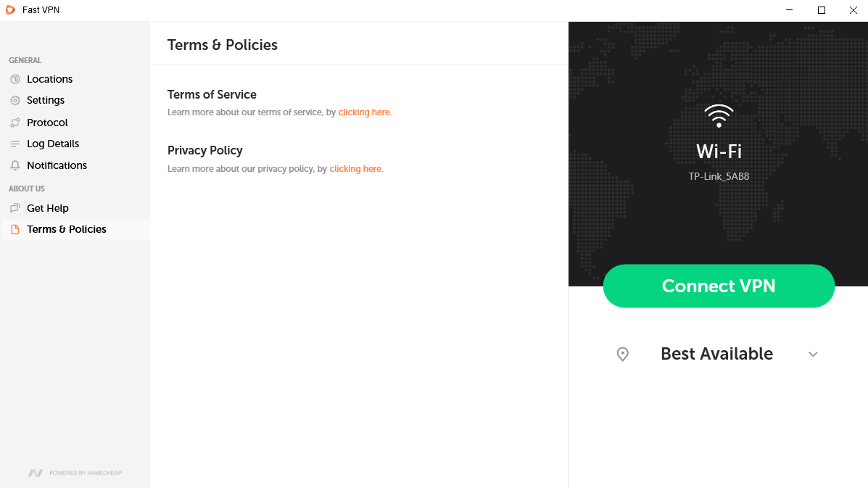
Task: Open Privacy Policy clicking here link
Action: (x=356, y=169)
